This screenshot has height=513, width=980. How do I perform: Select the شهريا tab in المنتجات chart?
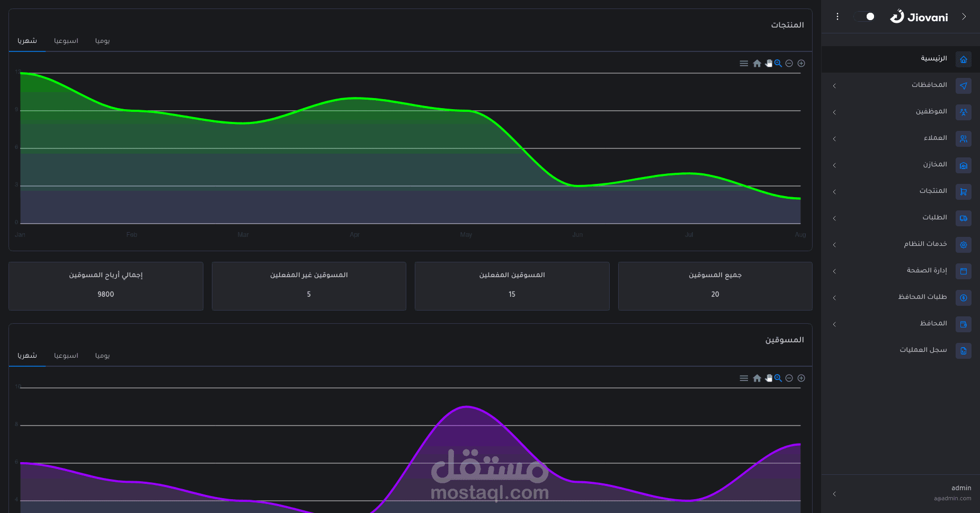(27, 41)
